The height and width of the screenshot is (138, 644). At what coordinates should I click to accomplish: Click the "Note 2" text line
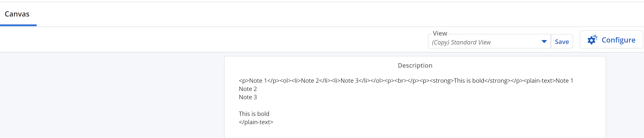click(248, 89)
